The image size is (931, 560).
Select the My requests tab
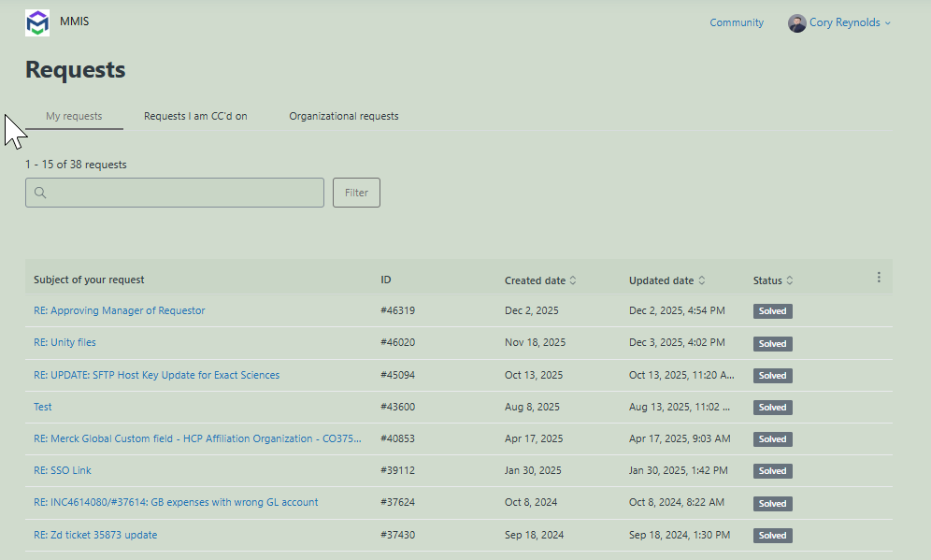tap(74, 117)
